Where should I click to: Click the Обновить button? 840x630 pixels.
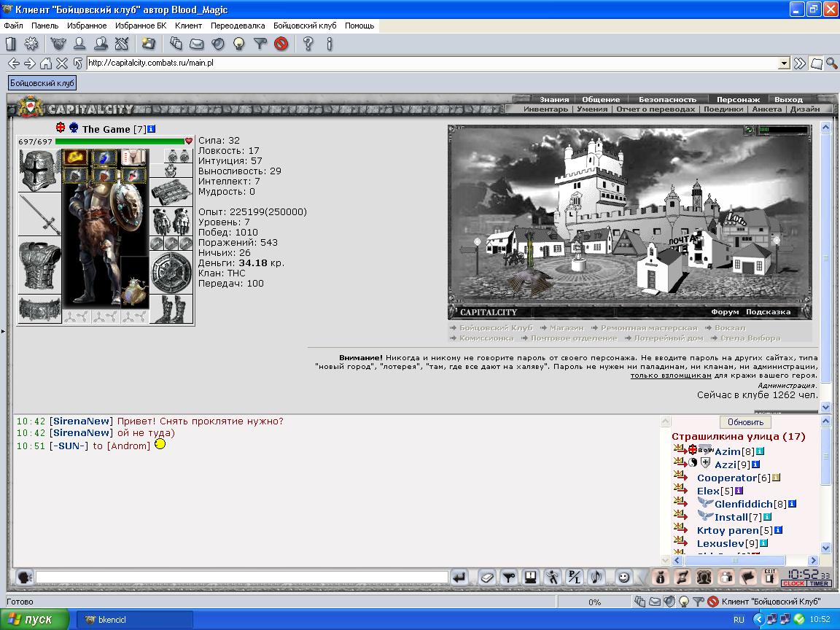tap(745, 422)
